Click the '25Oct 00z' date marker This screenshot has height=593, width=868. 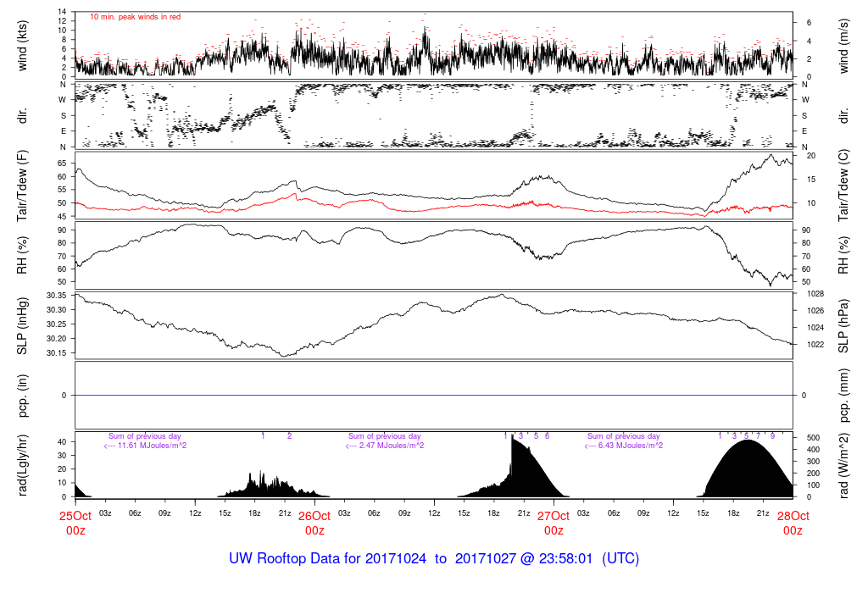75,523
